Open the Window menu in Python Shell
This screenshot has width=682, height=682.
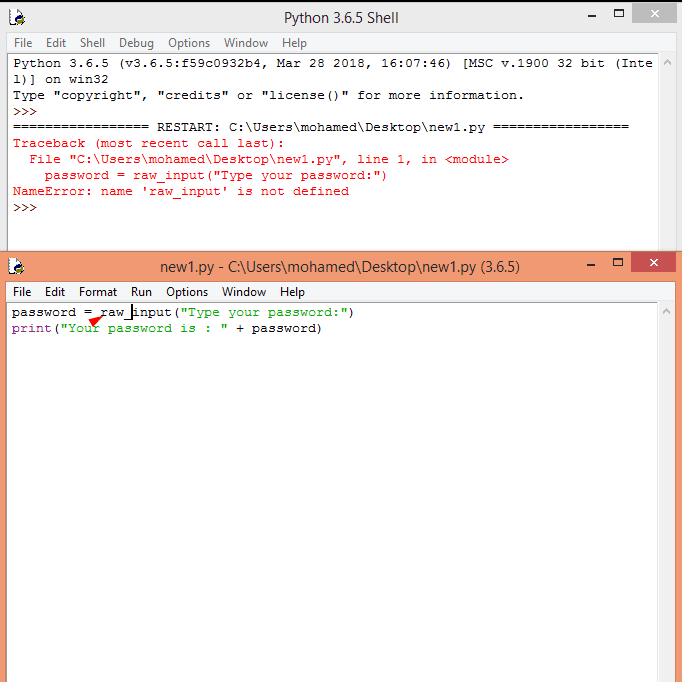coord(246,43)
